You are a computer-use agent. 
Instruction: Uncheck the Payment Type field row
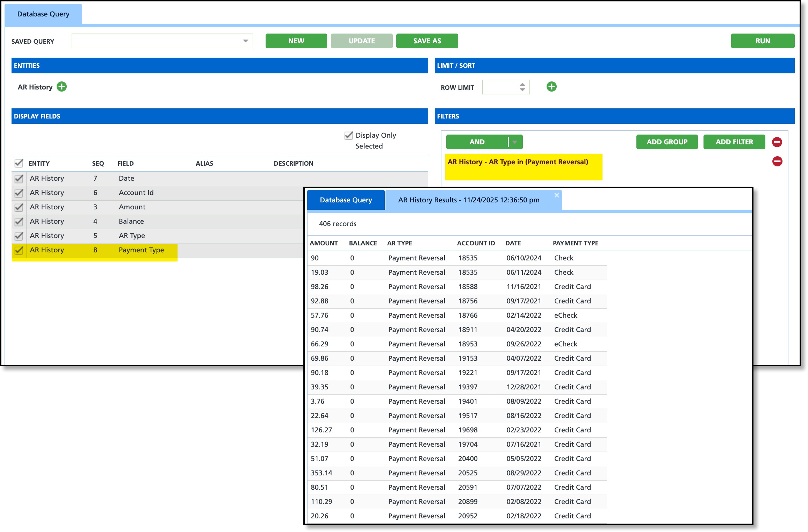pos(19,250)
